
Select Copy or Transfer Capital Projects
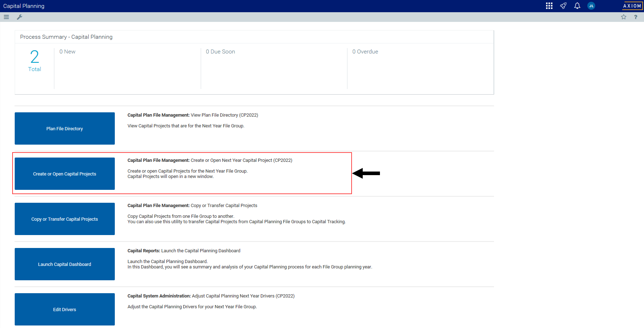coord(65,219)
